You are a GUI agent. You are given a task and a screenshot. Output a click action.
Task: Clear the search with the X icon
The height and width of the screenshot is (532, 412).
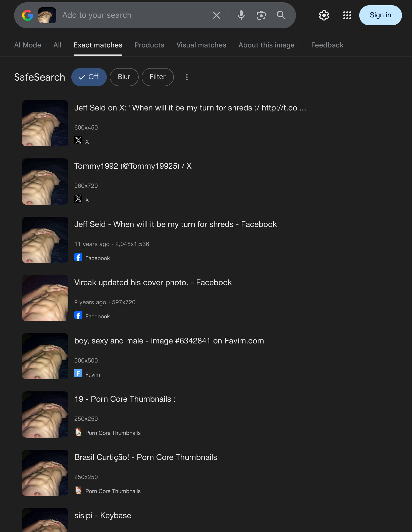pyautogui.click(x=216, y=15)
